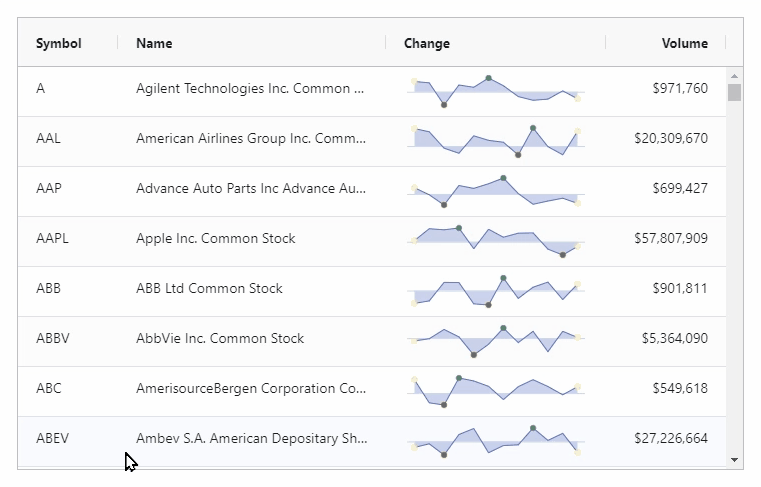Click the ABEV change sparkline chart
This screenshot has width=761, height=487.
[x=495, y=439]
